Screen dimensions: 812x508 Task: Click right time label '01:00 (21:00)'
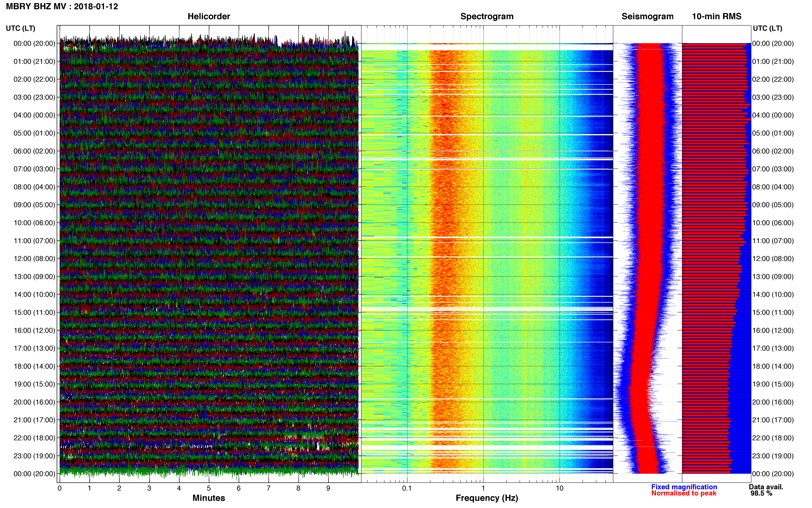tap(773, 62)
